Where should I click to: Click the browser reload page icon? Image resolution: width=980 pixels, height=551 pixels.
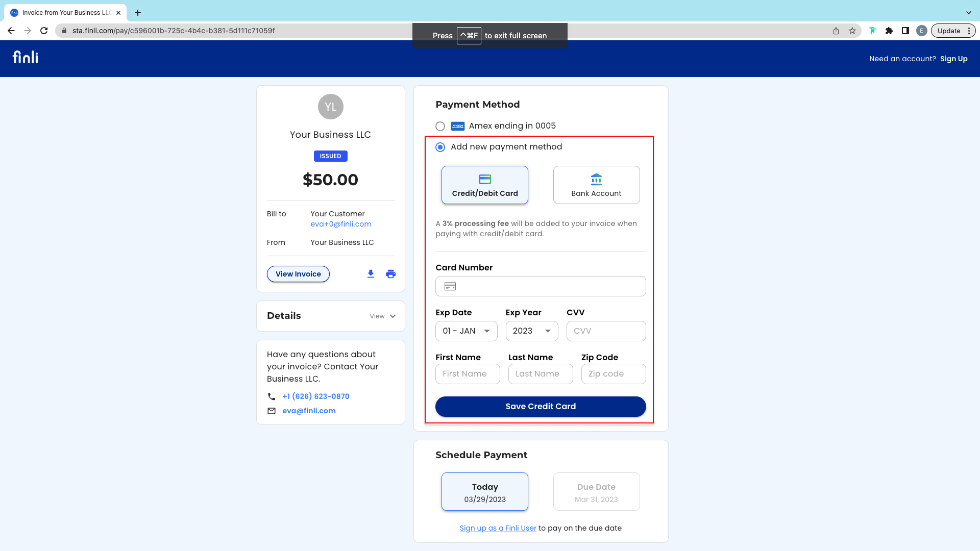click(x=44, y=31)
